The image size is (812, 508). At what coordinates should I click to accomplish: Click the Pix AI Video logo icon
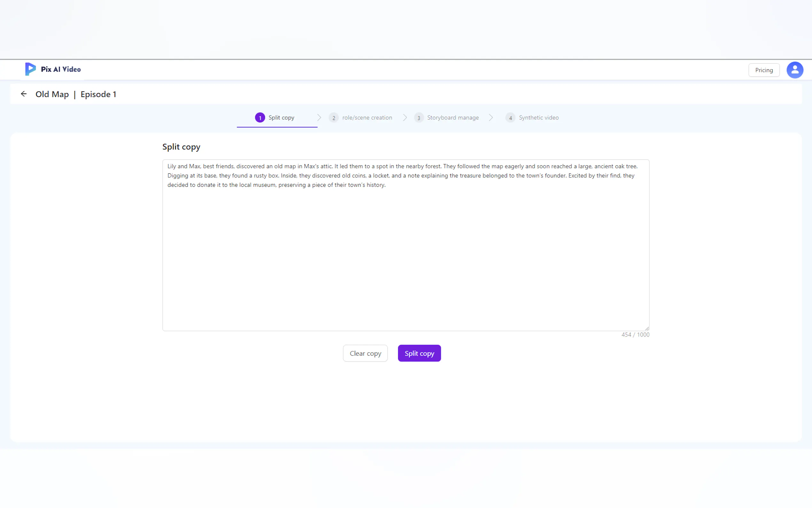coord(30,69)
